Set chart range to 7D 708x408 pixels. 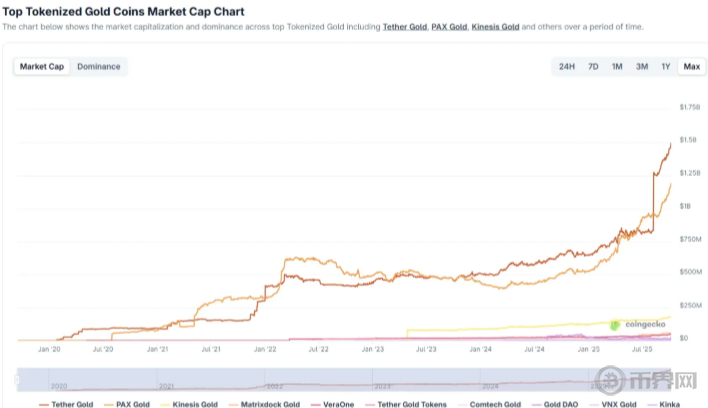[x=593, y=67]
